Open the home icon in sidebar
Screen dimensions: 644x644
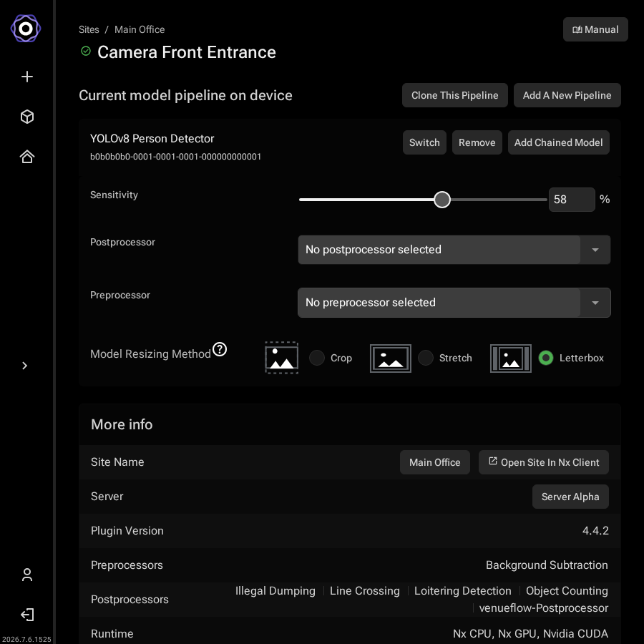(x=27, y=157)
